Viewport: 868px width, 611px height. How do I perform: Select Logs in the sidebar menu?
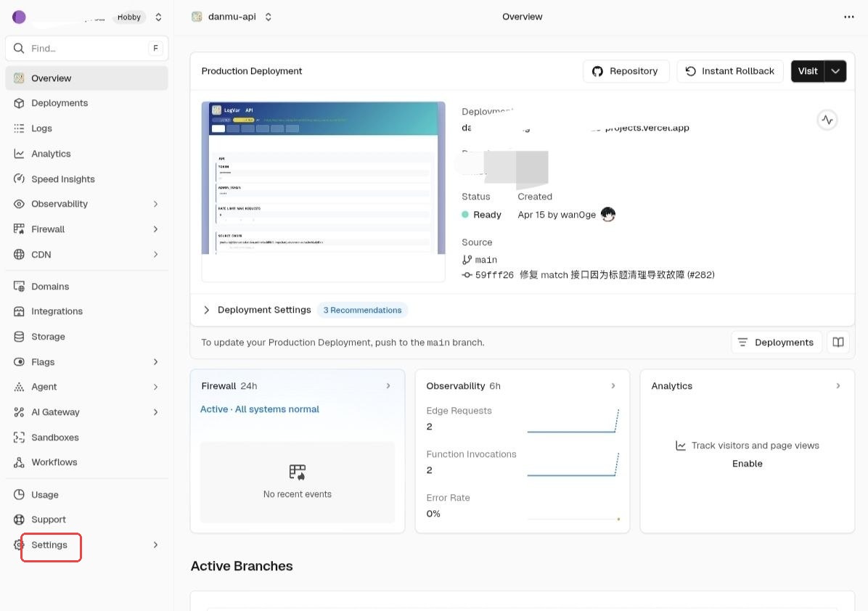[41, 128]
